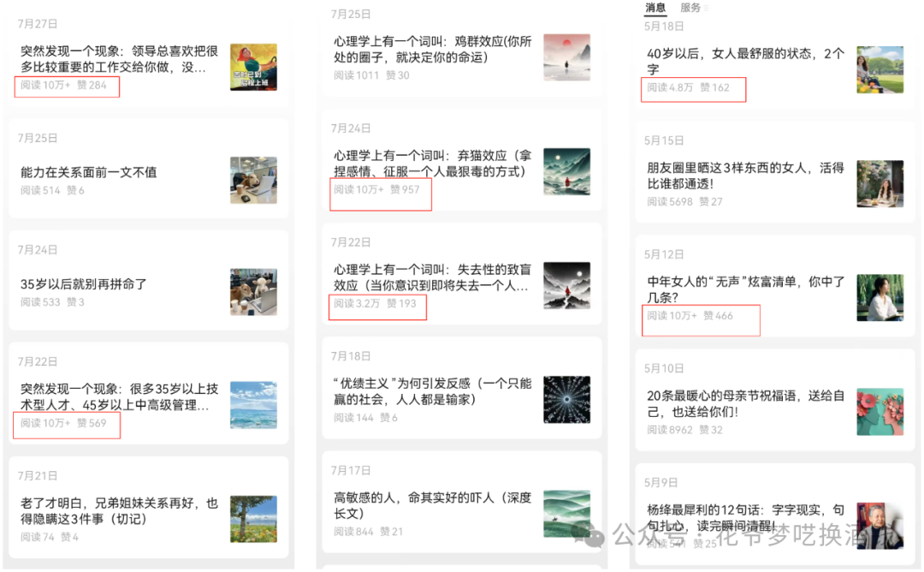Select the thumbnail of the 40岁以后 article
924x572 pixels.
880,69
